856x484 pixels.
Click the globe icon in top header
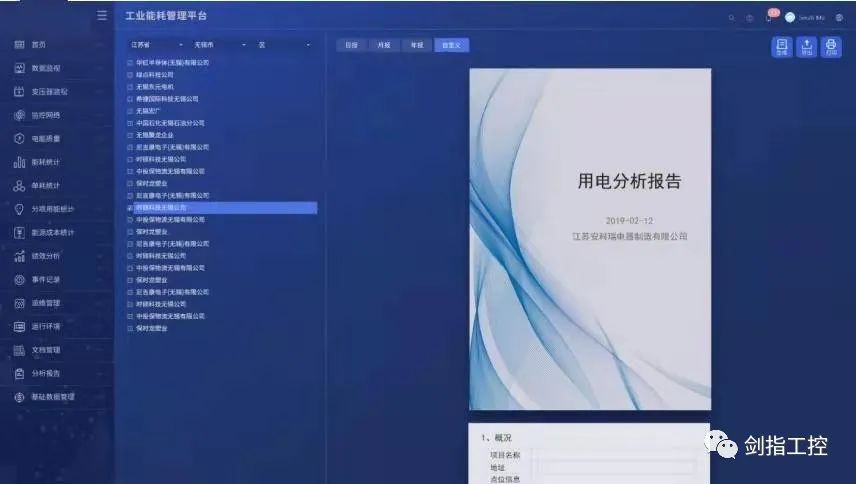coord(750,18)
